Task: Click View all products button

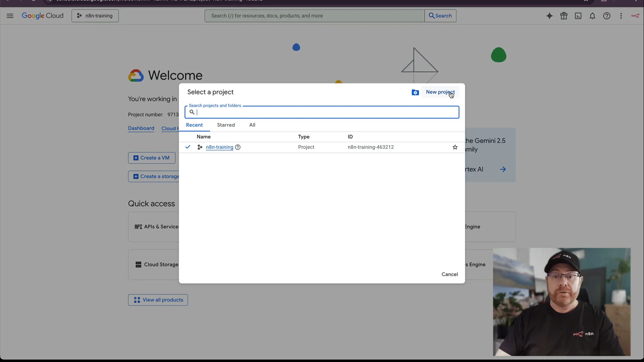Action: pos(158,300)
